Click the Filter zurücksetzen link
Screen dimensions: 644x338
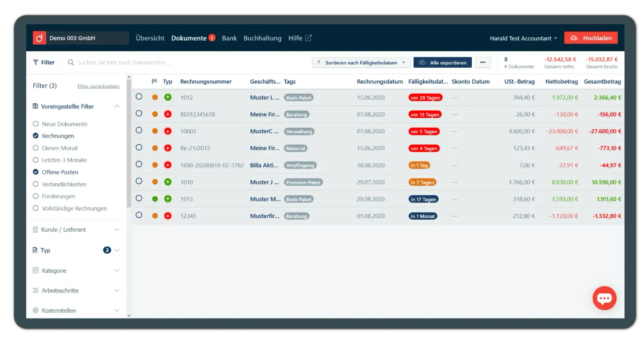point(98,86)
